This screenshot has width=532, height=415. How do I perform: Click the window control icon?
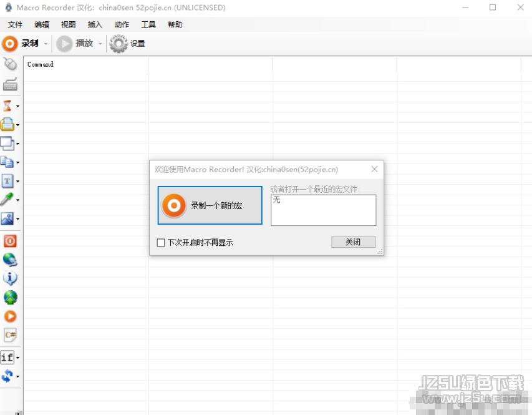(x=7, y=144)
